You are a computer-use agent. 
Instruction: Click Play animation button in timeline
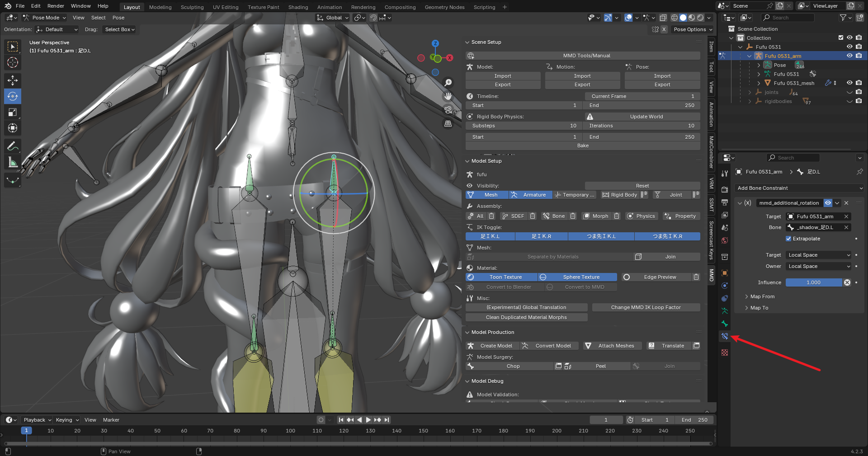(368, 420)
